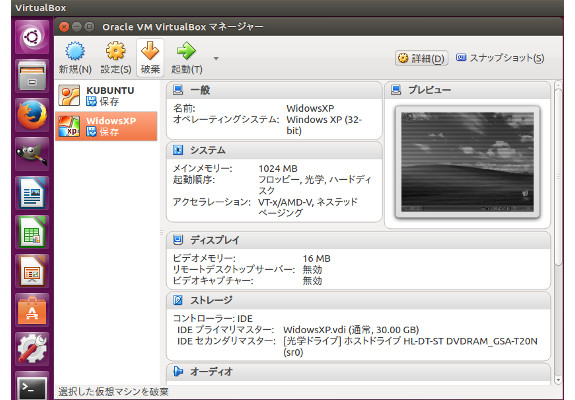The width and height of the screenshot is (575, 400).
Task: Click the 破棄 discard arrow icon
Action: point(150,51)
